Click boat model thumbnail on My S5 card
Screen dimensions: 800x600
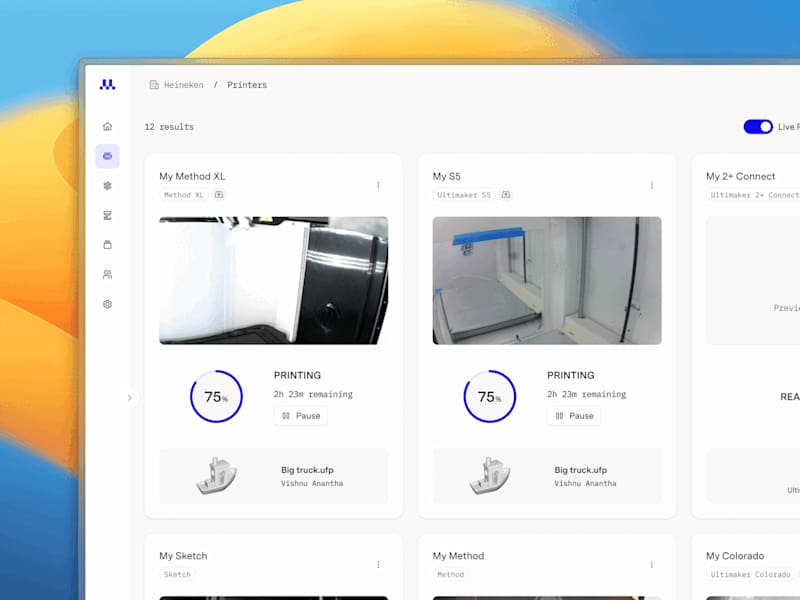pyautogui.click(x=490, y=476)
